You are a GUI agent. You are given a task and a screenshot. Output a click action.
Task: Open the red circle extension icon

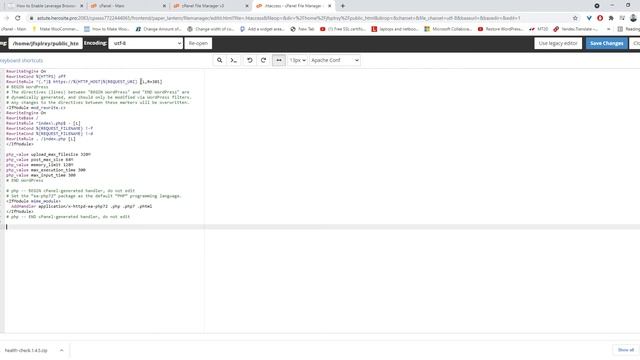point(600,18)
